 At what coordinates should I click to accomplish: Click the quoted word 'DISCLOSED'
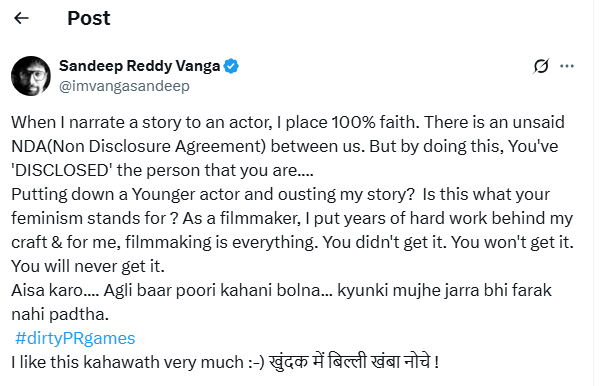pyautogui.click(x=62, y=171)
